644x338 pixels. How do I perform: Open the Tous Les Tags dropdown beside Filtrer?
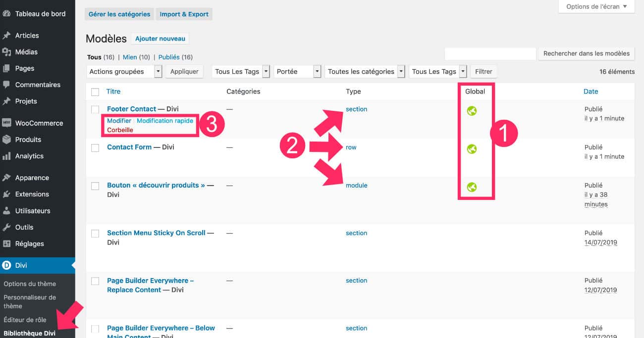[438, 71]
